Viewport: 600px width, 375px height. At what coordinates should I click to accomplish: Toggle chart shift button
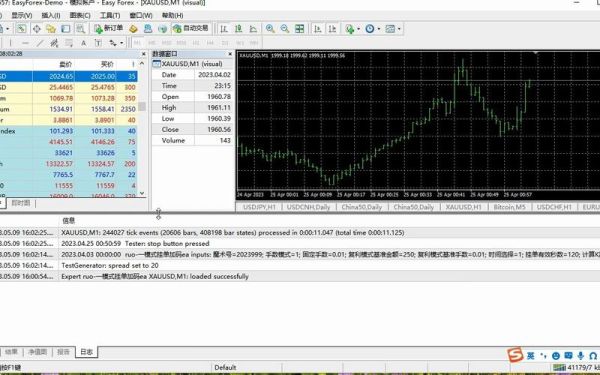point(332,29)
